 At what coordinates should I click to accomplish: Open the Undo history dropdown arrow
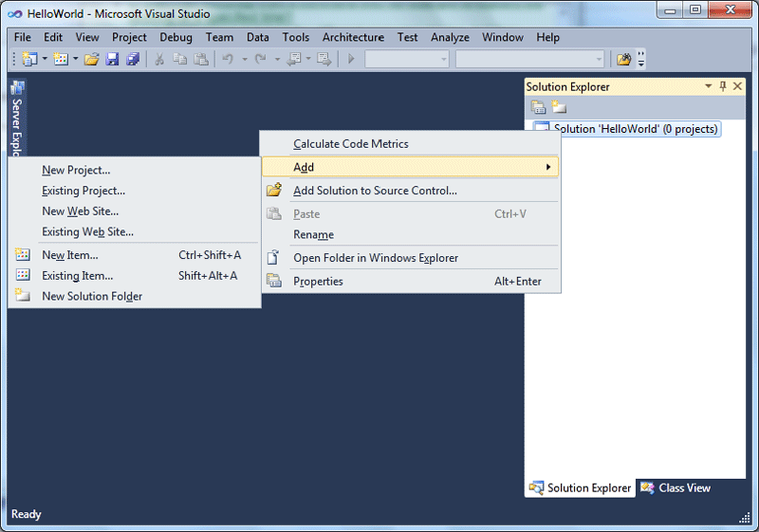pos(245,59)
